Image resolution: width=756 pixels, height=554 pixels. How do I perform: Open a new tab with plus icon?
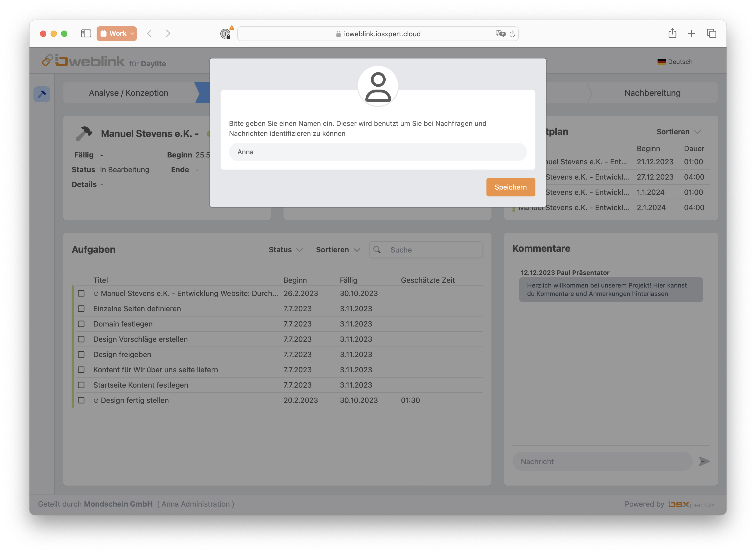pyautogui.click(x=692, y=33)
